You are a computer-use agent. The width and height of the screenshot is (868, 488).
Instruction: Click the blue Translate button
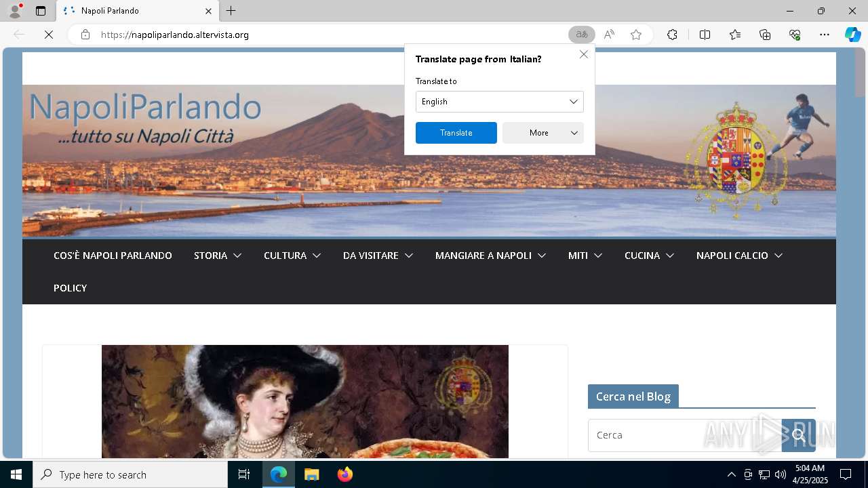tap(456, 133)
